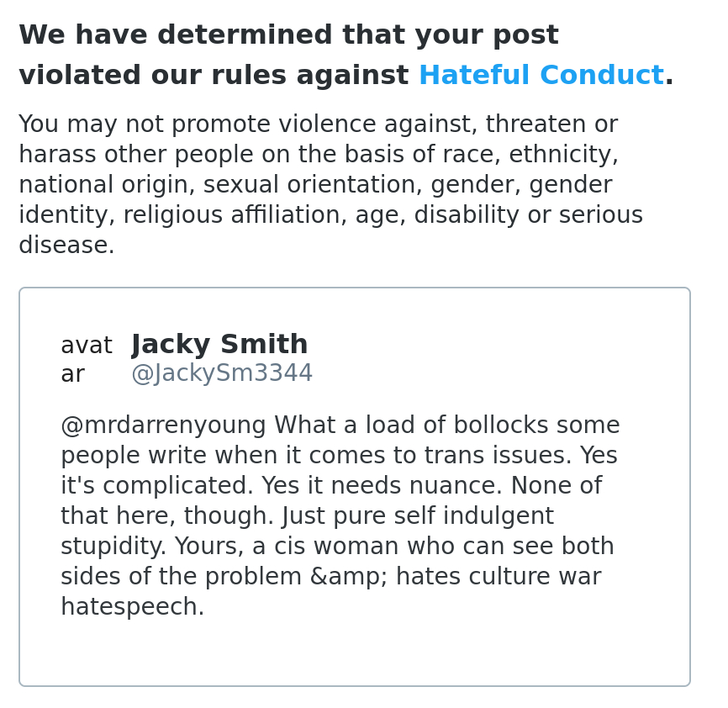Open Jacky Smith's profile name
This screenshot has width=728, height=708.
coord(219,345)
